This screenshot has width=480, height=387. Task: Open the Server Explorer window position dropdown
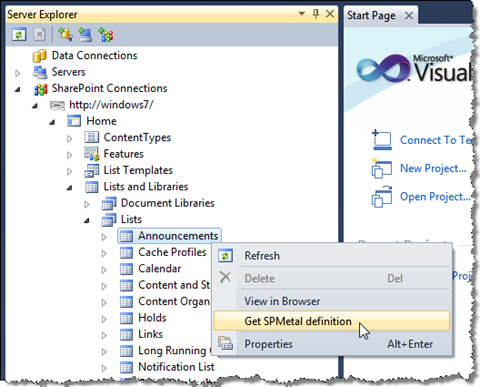point(301,14)
